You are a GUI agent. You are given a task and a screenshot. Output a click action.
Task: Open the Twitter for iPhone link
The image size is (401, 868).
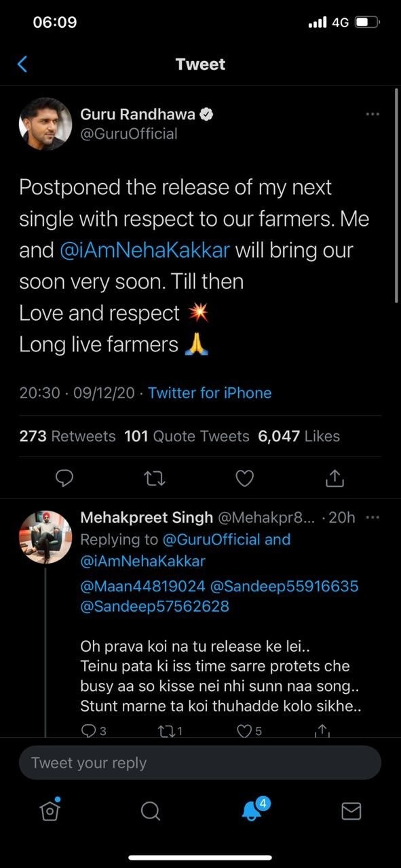(210, 393)
